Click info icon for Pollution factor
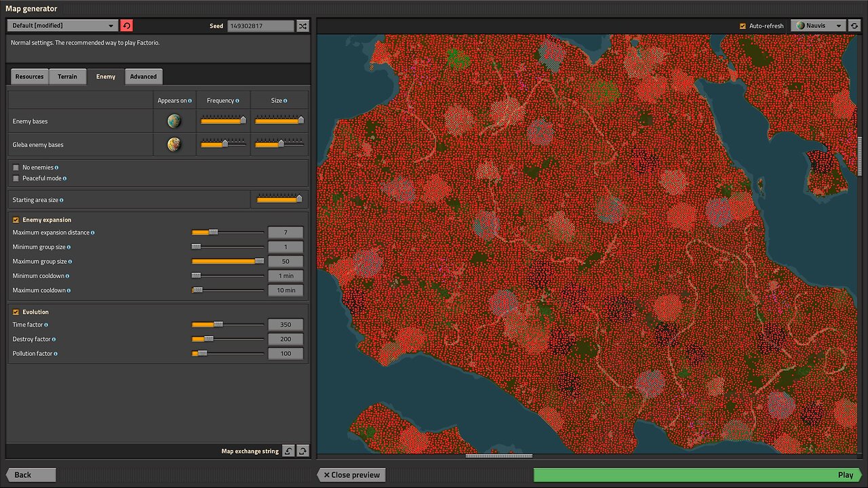The width and height of the screenshot is (868, 488). click(x=56, y=354)
